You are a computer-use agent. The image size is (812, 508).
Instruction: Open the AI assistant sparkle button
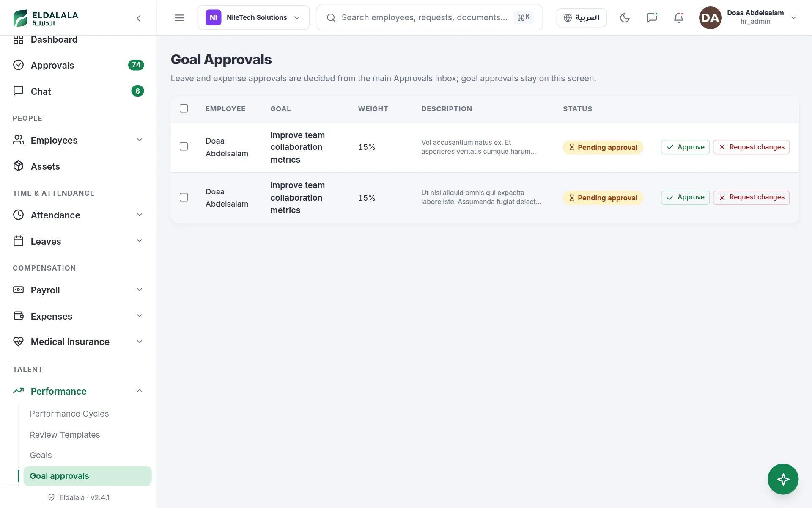coord(783,479)
